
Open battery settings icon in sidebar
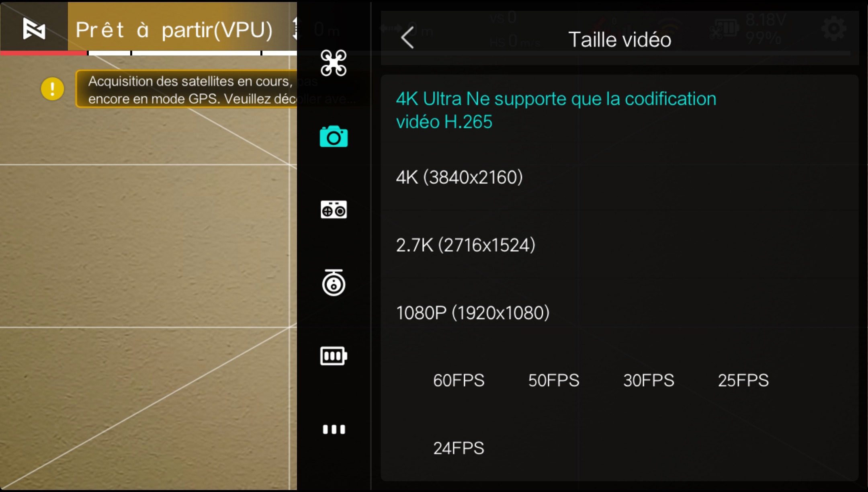point(334,356)
